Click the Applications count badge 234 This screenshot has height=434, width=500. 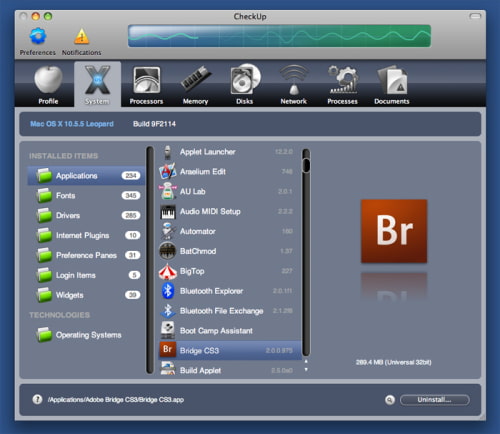point(131,175)
